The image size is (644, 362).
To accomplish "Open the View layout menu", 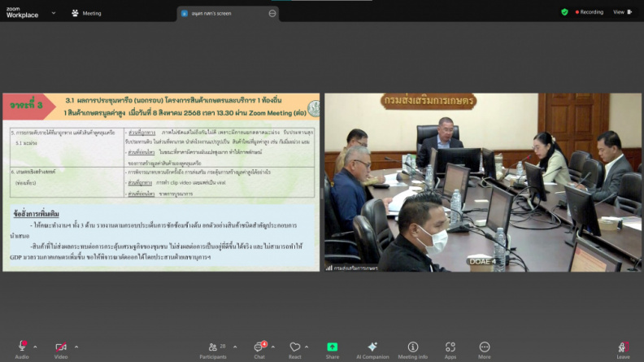I will click(x=623, y=12).
